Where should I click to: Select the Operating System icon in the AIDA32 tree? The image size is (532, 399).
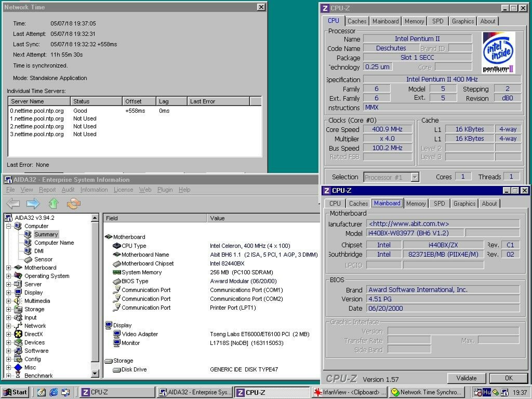(x=18, y=276)
